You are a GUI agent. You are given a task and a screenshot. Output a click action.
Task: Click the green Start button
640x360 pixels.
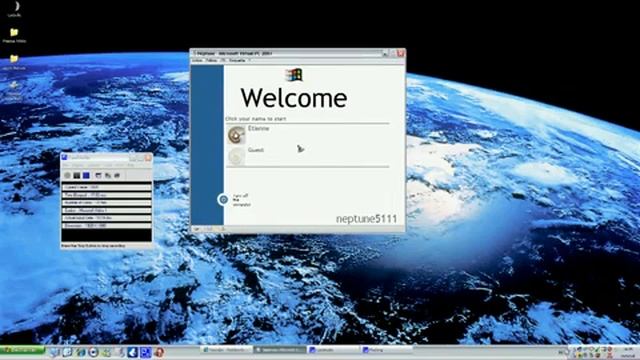point(22,350)
